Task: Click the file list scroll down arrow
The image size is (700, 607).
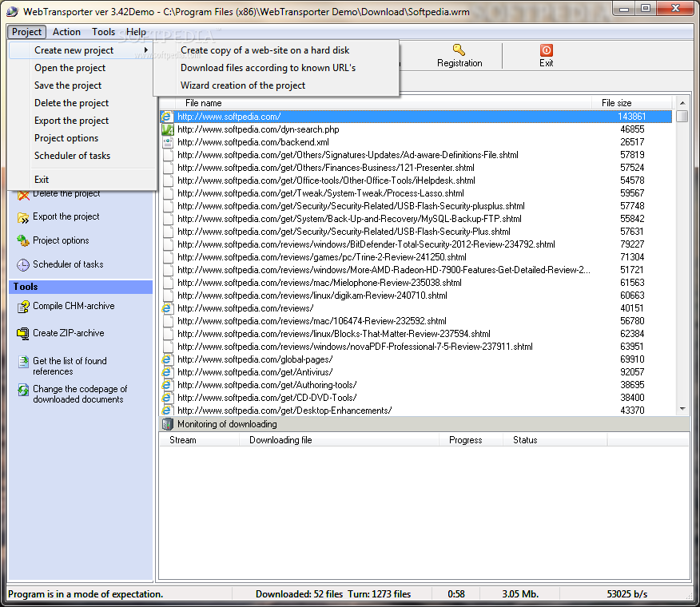Action: [x=682, y=409]
